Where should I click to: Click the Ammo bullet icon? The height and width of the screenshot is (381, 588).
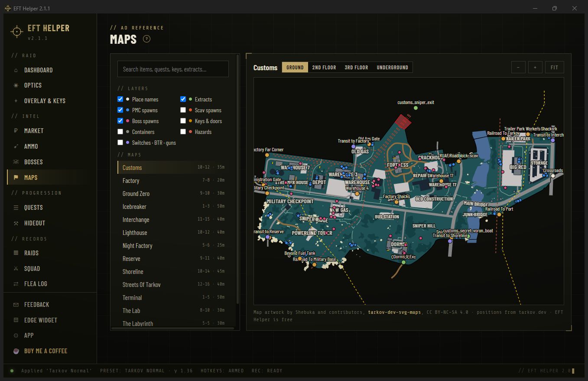pyautogui.click(x=16, y=147)
